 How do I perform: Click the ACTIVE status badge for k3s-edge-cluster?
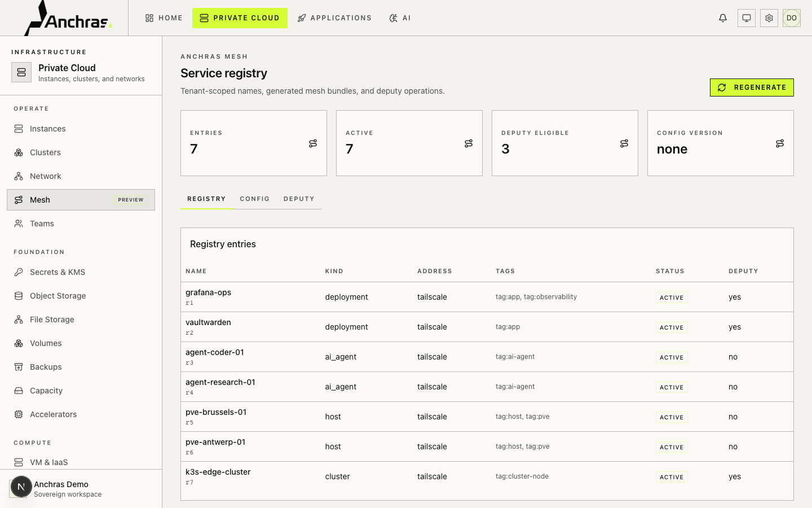[672, 477]
